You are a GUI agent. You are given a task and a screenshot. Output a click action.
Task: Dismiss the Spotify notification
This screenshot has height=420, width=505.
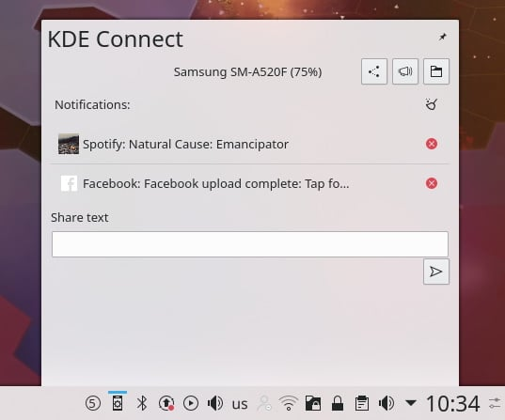(x=432, y=144)
